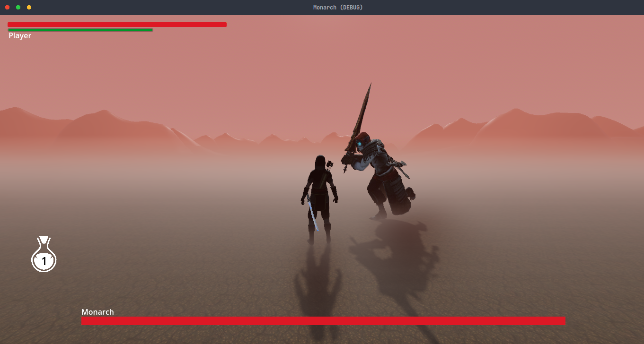
Task: Click the hooded player character
Action: pos(320,199)
